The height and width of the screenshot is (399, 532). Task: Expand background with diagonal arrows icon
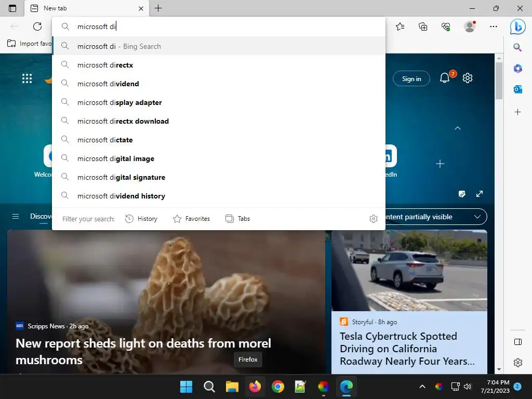click(x=480, y=194)
